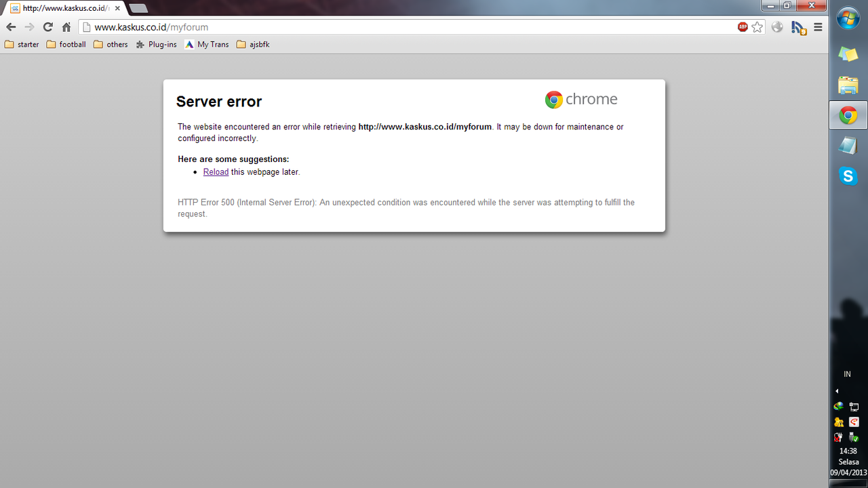The height and width of the screenshot is (488, 868).
Task: Click the Reload link in suggestions
Action: pyautogui.click(x=216, y=172)
